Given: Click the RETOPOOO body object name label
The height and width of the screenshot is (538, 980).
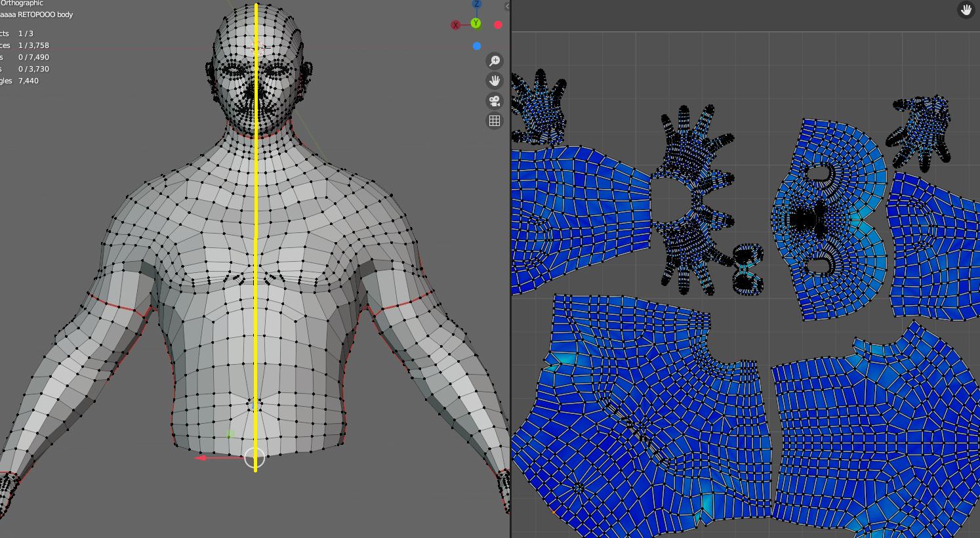Looking at the screenshot, I should coord(36,14).
